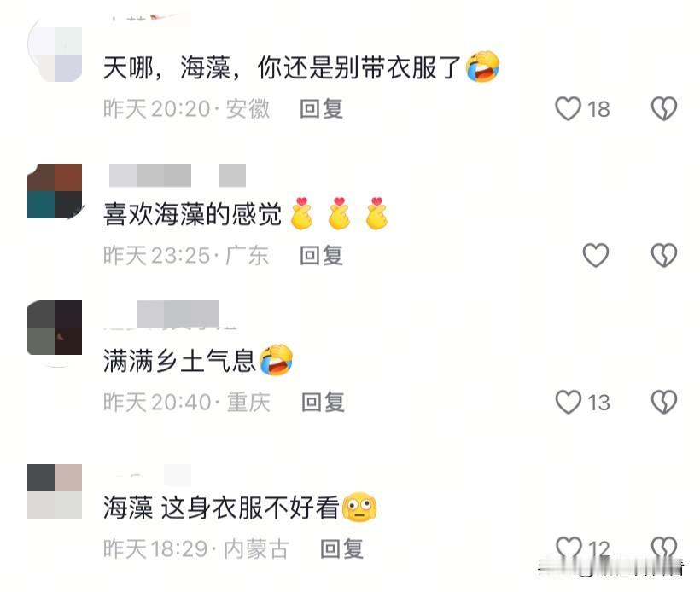Viewport: 700px width, 592px height.
Task: Like the 安徽 comment with 18 likes
Action: click(x=568, y=108)
